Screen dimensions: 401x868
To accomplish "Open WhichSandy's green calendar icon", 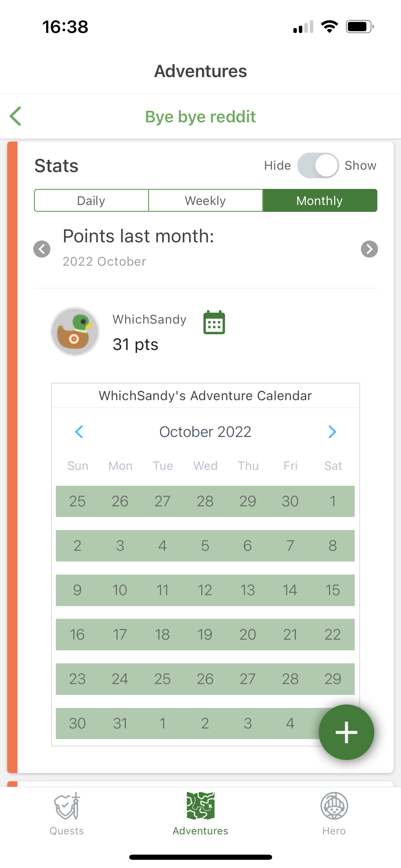I will pos(214,322).
